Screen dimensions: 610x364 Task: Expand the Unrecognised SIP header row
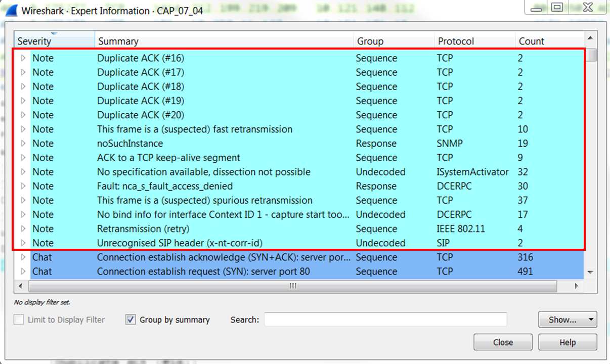[x=23, y=243]
